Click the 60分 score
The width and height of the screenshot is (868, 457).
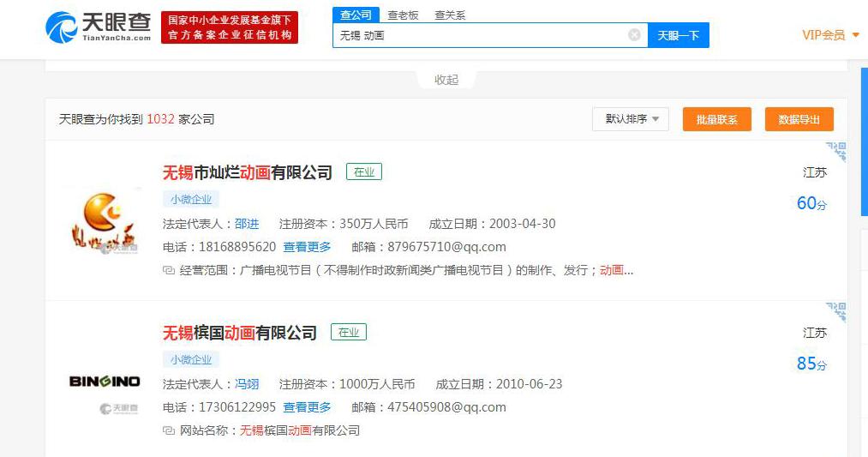[811, 203]
